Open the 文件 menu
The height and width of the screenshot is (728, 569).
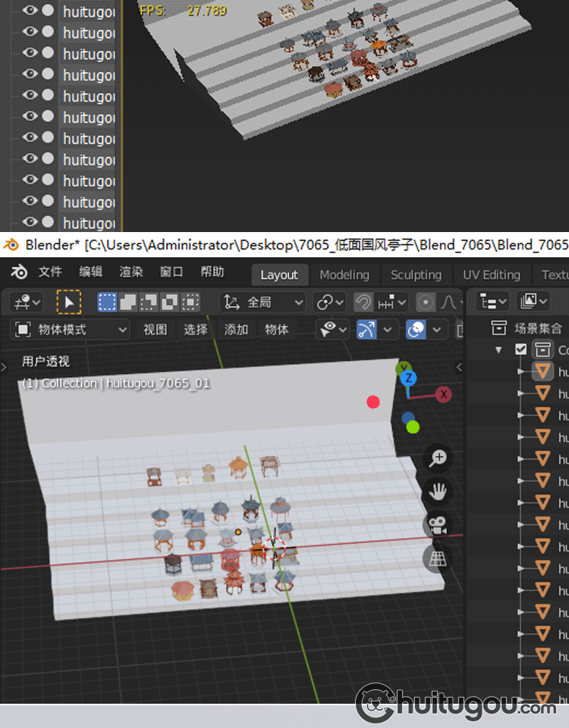tap(50, 273)
